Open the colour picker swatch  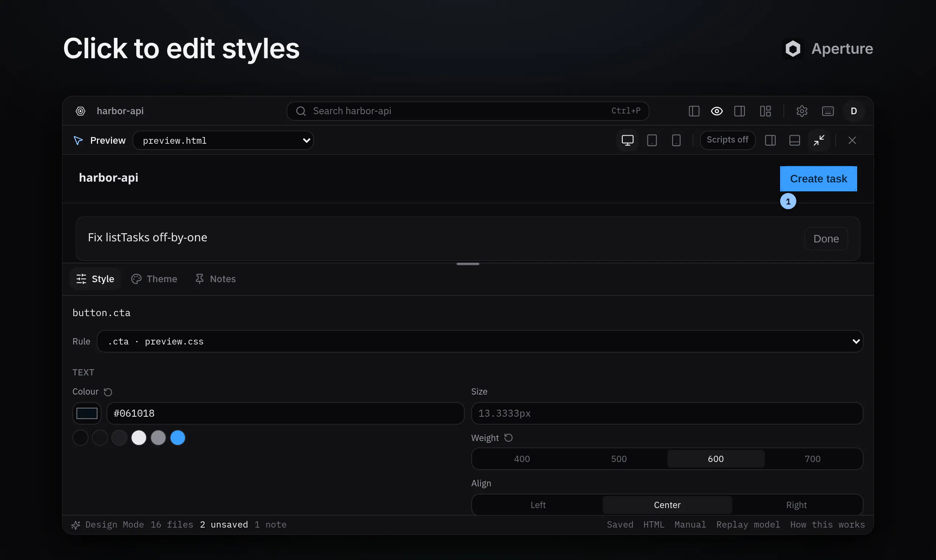point(87,413)
